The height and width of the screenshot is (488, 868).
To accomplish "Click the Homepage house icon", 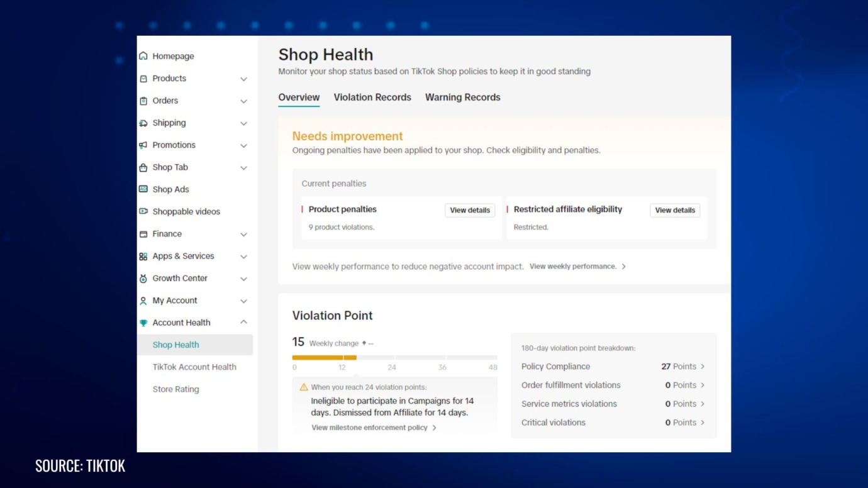I will click(143, 56).
